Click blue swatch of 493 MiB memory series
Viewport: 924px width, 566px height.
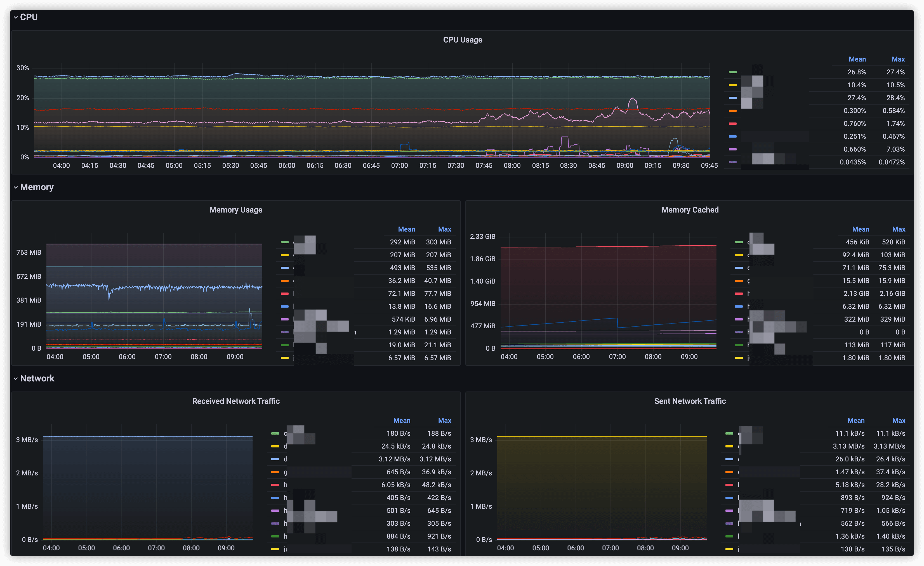point(285,268)
